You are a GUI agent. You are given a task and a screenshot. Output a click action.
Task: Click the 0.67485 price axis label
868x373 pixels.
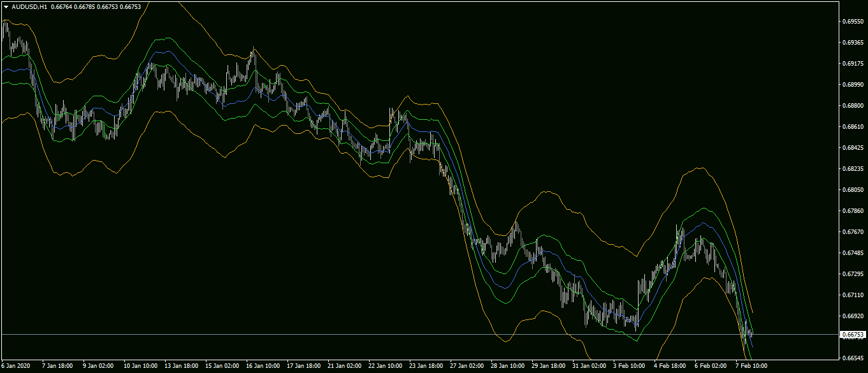click(x=852, y=252)
